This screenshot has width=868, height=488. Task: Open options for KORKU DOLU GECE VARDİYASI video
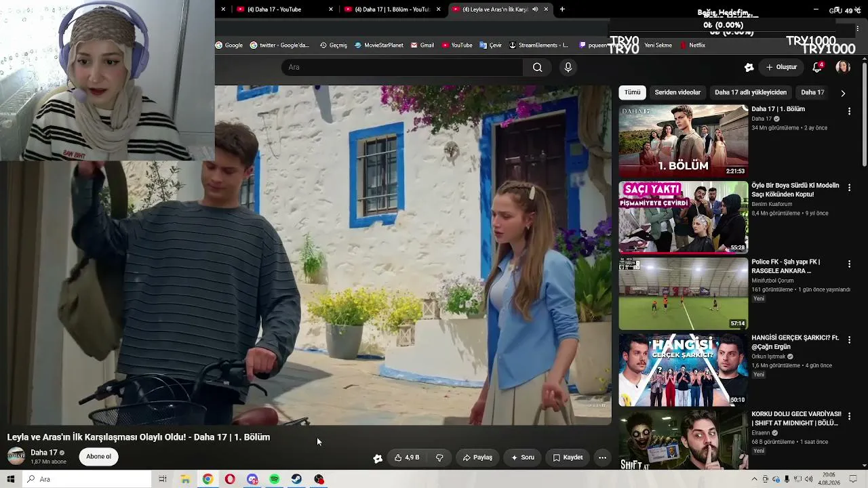849,416
